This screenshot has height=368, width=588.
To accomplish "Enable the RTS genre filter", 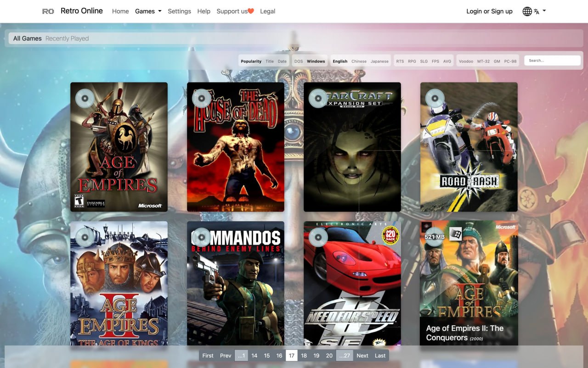I will point(400,61).
